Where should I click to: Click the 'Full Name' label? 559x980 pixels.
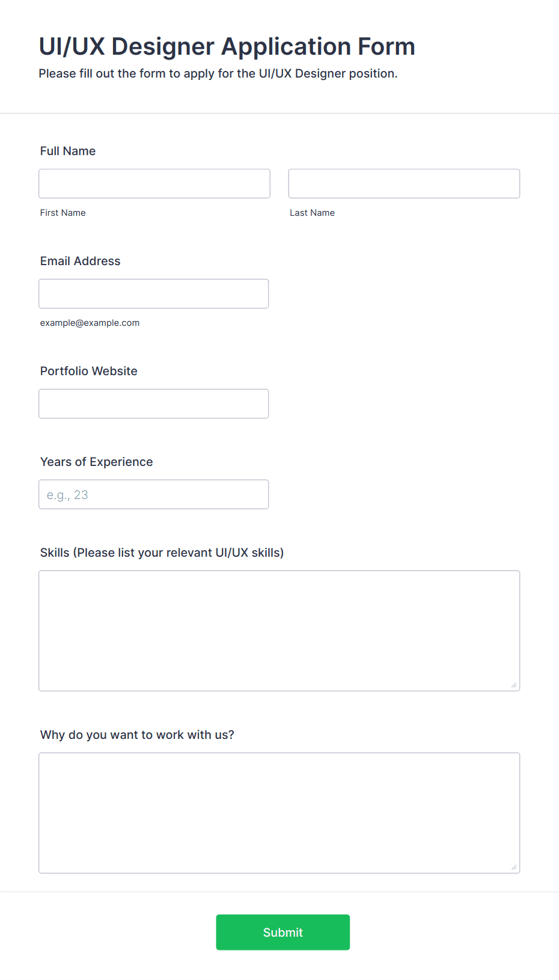(x=68, y=151)
